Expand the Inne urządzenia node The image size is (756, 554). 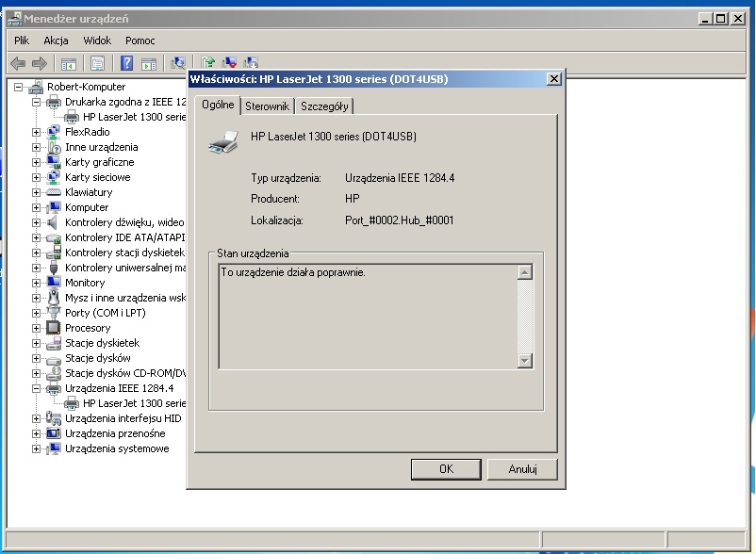pyautogui.click(x=36, y=147)
